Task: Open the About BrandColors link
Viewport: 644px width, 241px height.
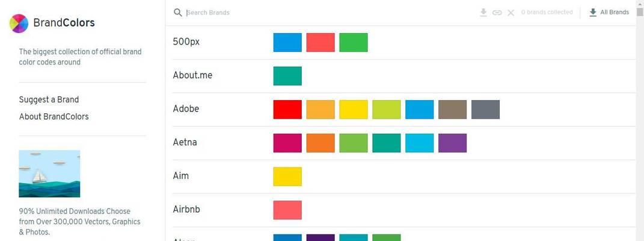Action: tap(54, 116)
